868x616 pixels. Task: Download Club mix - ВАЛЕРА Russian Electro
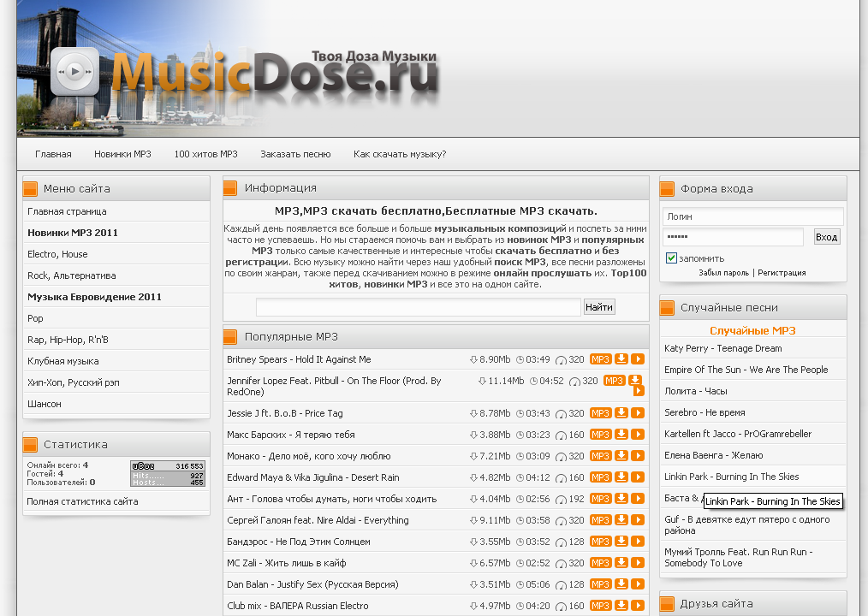[621, 606]
